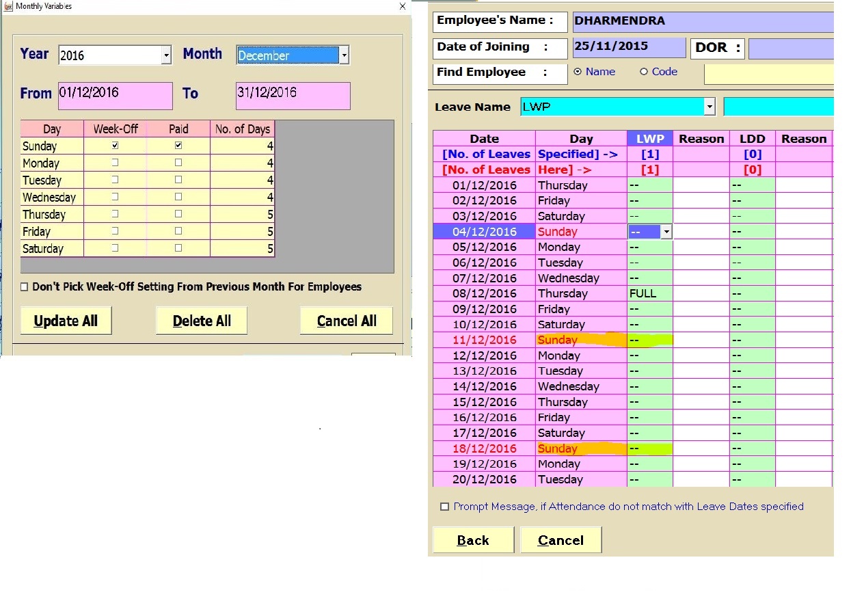Image resolution: width=851 pixels, height=616 pixels.
Task: Expand the LWP dropdown for 04/12/2016
Action: click(666, 232)
